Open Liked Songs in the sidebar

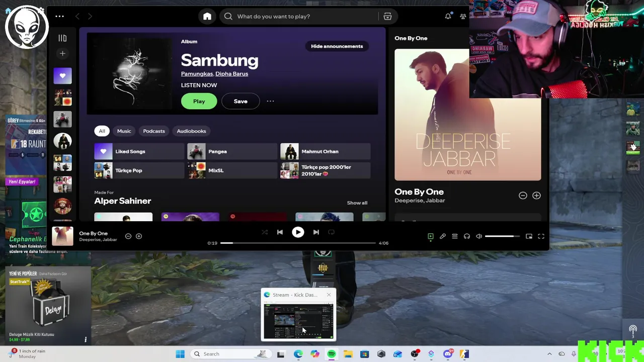click(62, 76)
